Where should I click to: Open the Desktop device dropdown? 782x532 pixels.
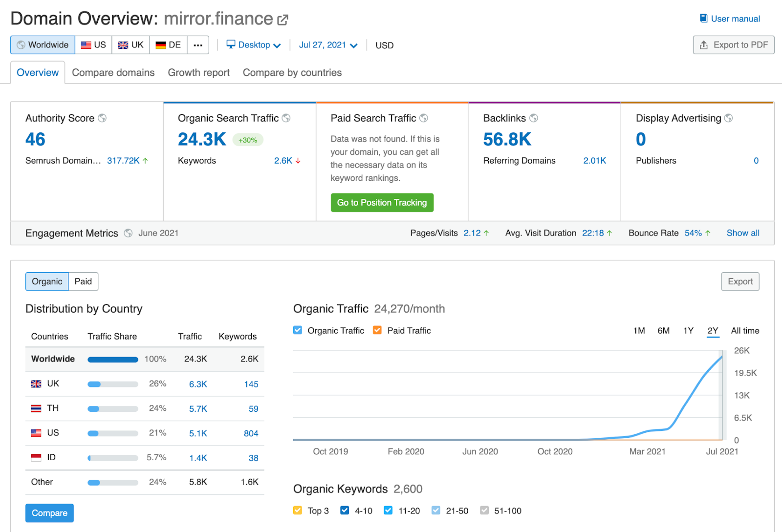254,45
